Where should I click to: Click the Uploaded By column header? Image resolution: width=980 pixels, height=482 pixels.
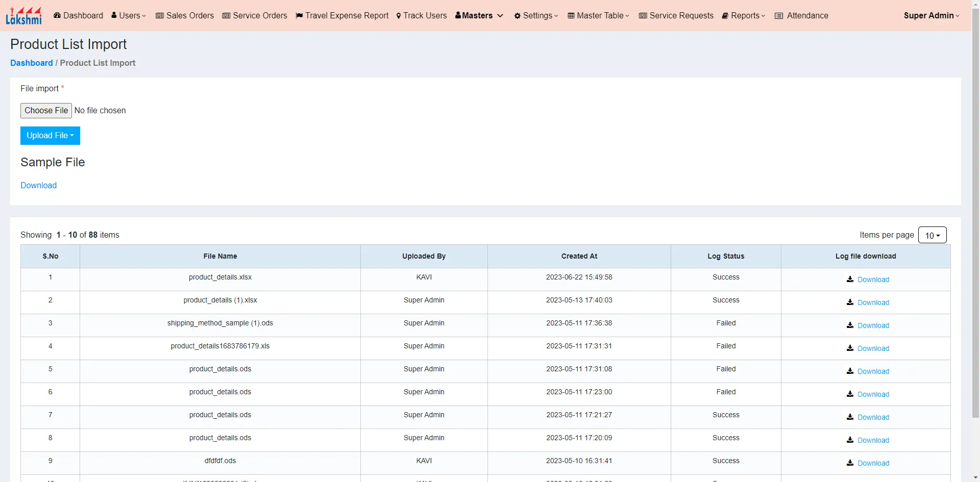coord(424,257)
